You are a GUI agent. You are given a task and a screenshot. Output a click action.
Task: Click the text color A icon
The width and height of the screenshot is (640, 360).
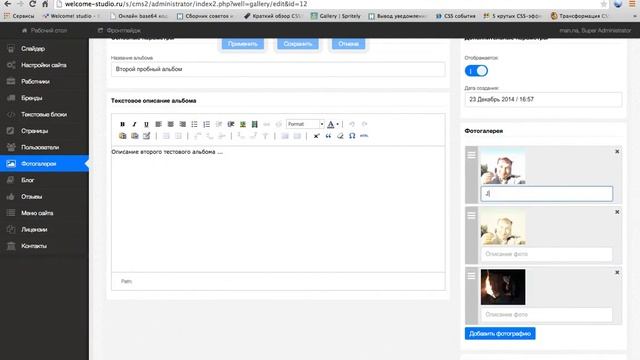click(x=331, y=124)
